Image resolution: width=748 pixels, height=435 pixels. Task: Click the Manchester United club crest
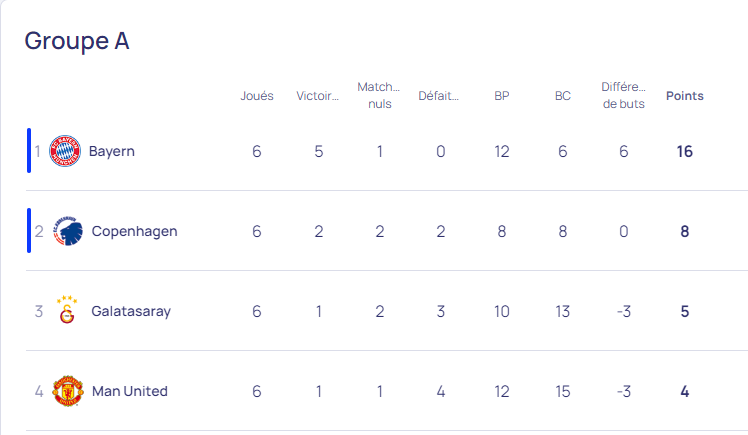68,391
